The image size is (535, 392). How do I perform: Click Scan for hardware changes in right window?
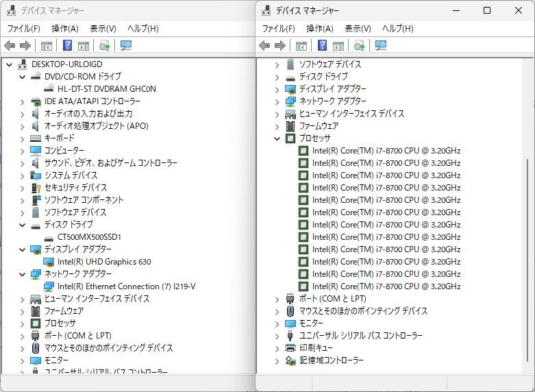(x=381, y=45)
